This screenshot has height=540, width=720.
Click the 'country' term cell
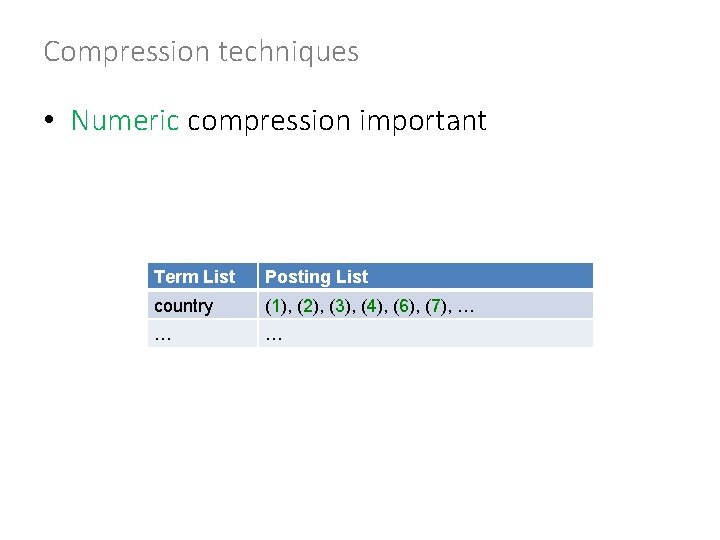point(202,305)
